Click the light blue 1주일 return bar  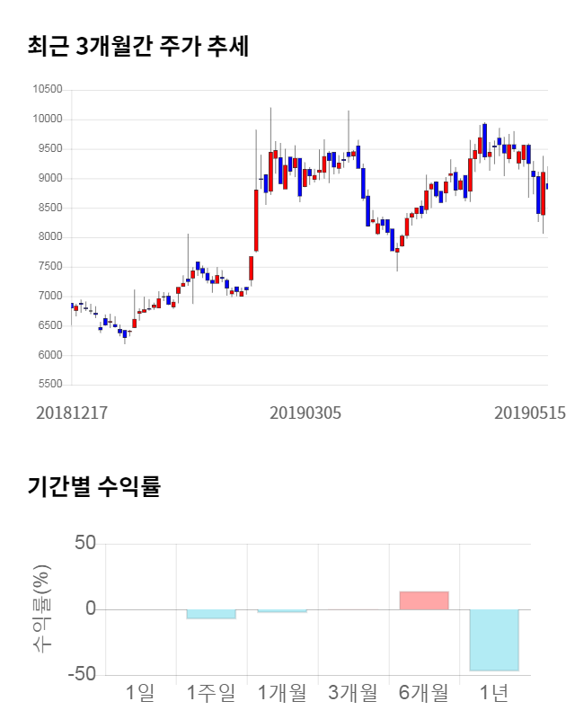[x=211, y=614]
